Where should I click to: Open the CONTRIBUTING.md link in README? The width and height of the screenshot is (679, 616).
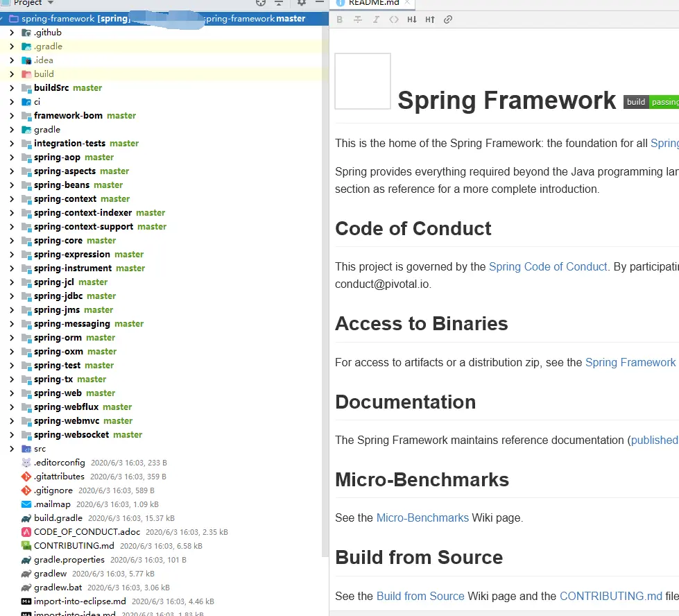611,596
